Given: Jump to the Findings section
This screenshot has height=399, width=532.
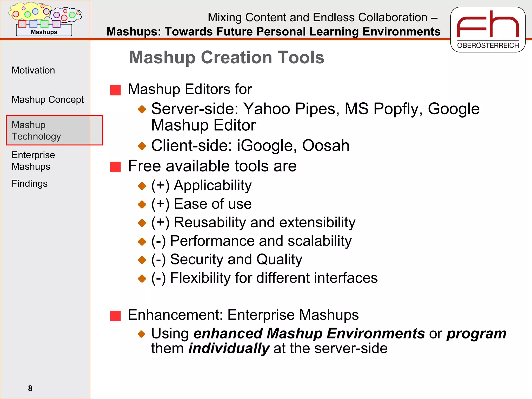Looking at the screenshot, I should click(30, 183).
